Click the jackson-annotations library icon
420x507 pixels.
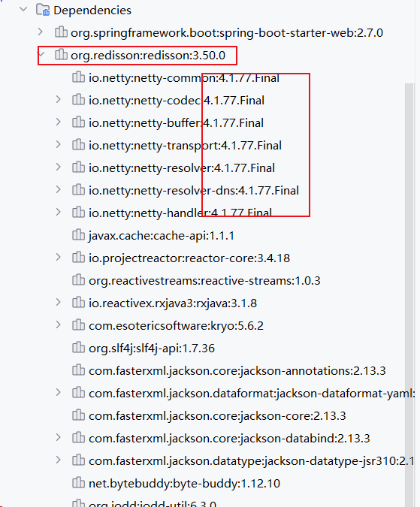(x=78, y=370)
